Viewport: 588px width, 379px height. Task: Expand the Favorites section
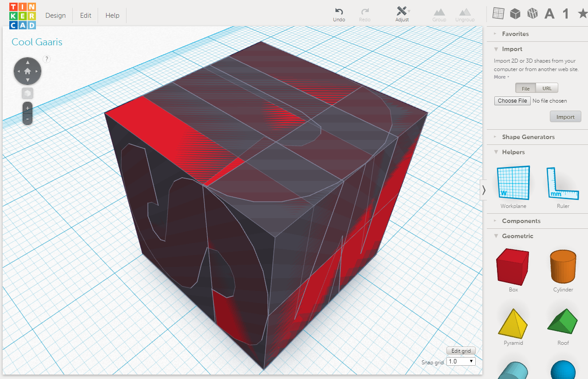(515, 34)
